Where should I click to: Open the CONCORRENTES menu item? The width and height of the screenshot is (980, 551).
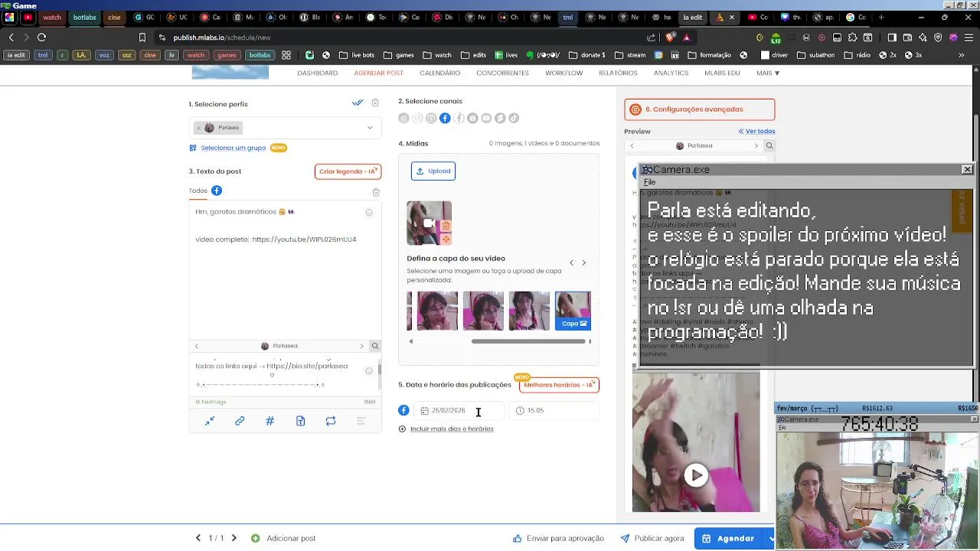coord(502,73)
